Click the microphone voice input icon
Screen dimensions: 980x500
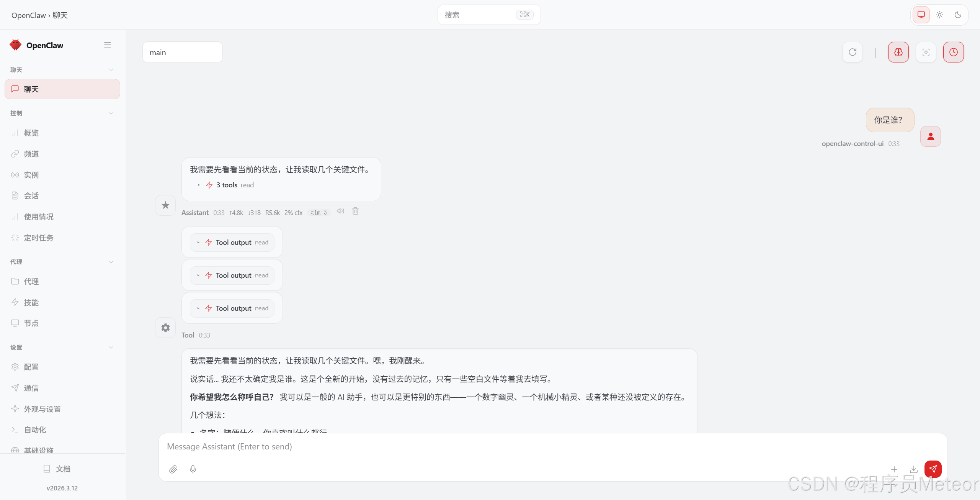193,469
